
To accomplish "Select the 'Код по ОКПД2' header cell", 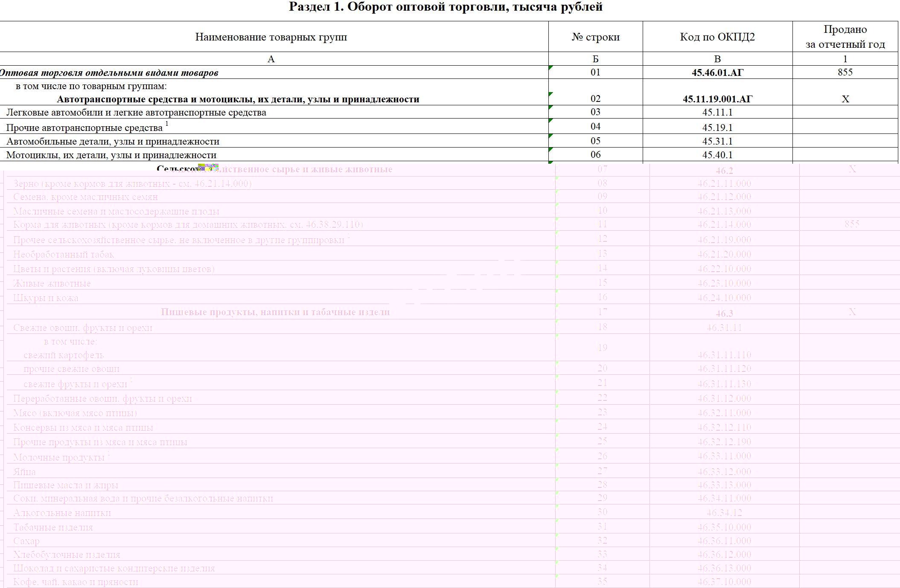I will (717, 37).
